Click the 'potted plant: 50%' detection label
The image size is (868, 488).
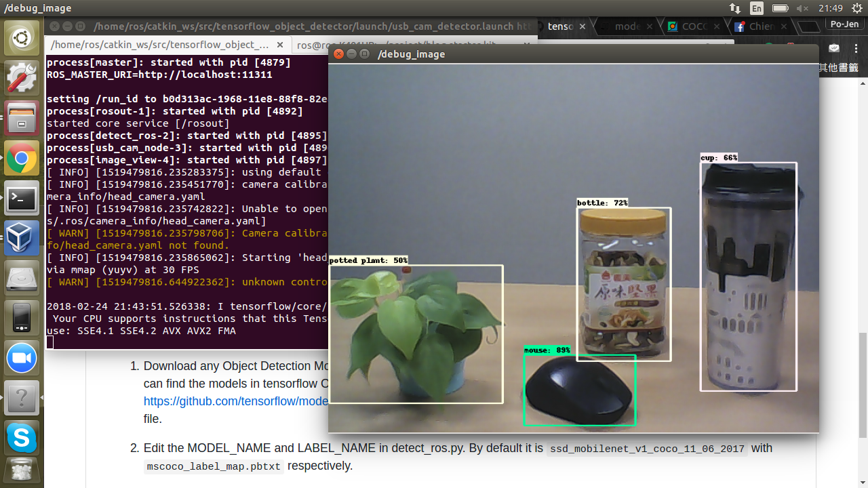click(x=369, y=260)
